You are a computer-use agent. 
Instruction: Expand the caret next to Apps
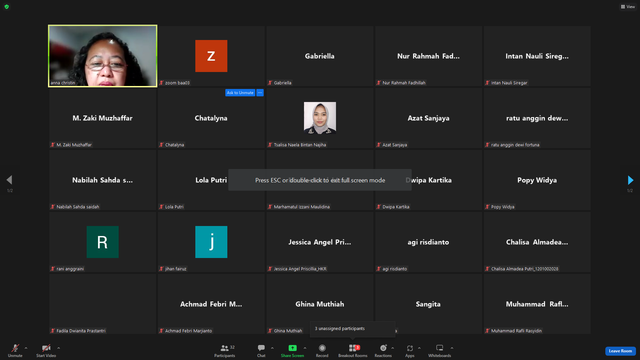coord(419,348)
